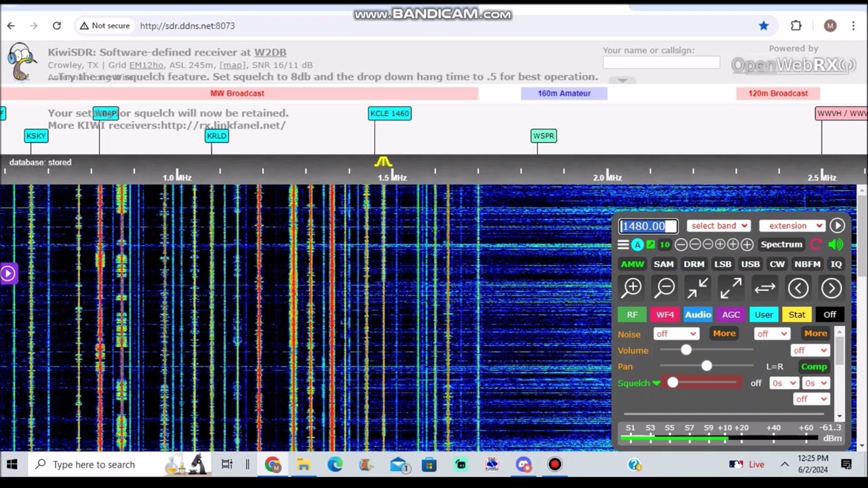Switch to the WF4 tab
868x488 pixels.
[665, 314]
